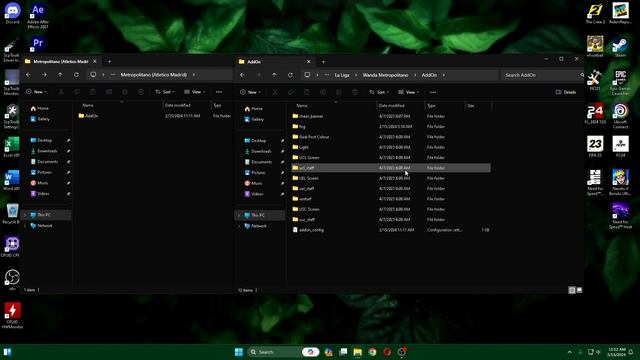The width and height of the screenshot is (640, 360).
Task: Launch Adobe Premiere Pro desktop shortcut
Action: coord(38,43)
